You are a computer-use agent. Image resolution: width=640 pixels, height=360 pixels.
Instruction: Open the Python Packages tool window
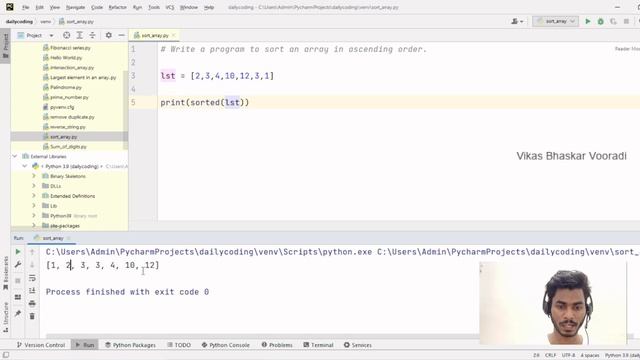coord(130,345)
